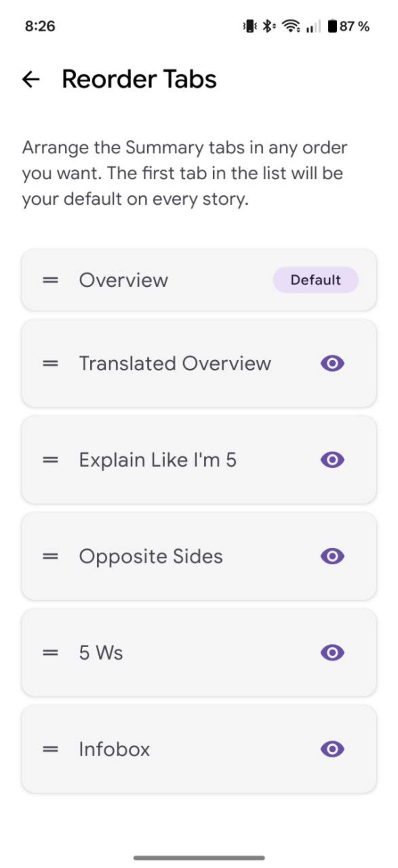Image resolution: width=398 pixels, height=868 pixels.
Task: Tap the Reorder Tabs page title
Action: 139,79
